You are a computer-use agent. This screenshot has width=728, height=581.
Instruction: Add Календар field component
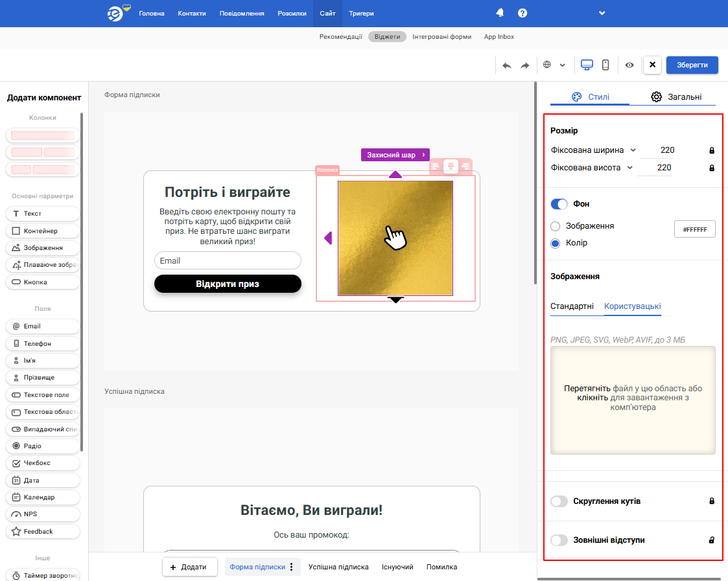43,497
